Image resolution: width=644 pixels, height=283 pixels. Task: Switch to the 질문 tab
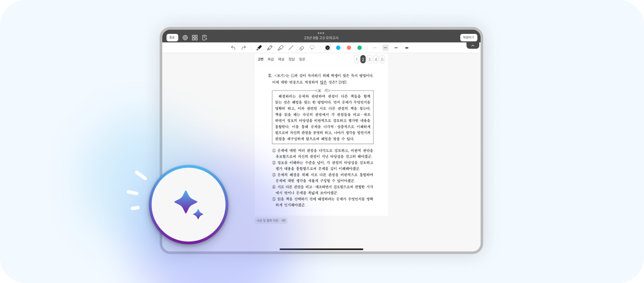[302, 59]
